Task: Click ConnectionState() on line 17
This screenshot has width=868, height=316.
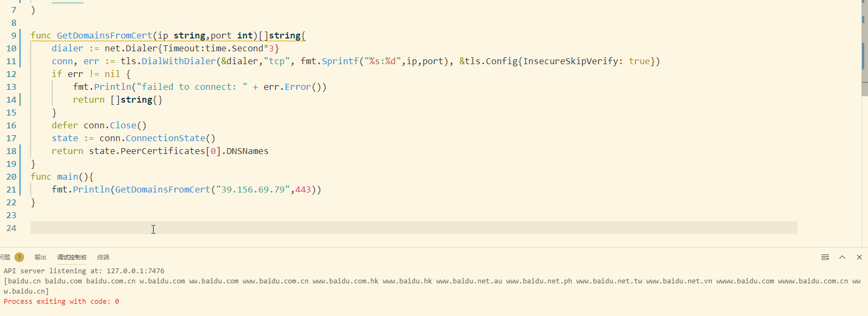Action: [171, 138]
